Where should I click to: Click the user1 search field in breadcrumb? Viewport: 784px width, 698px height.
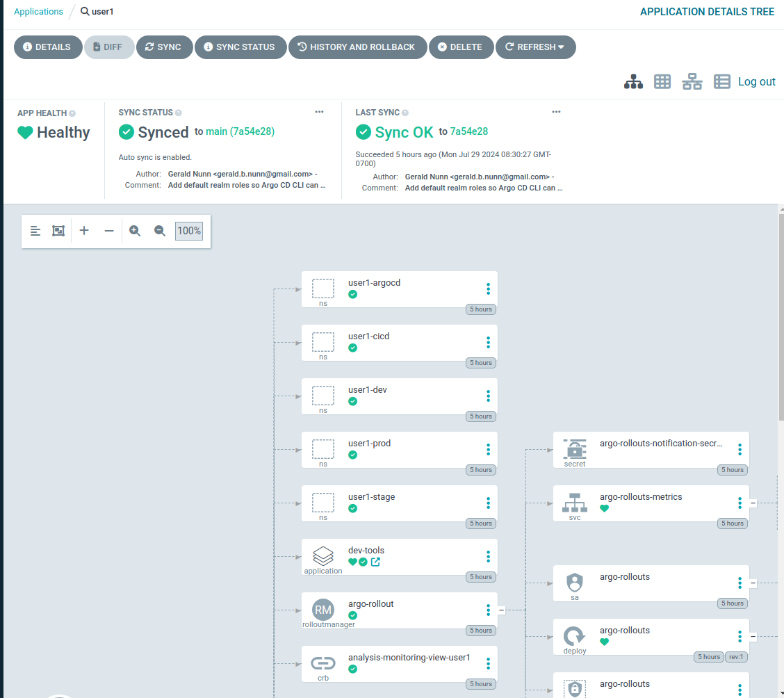(x=102, y=12)
